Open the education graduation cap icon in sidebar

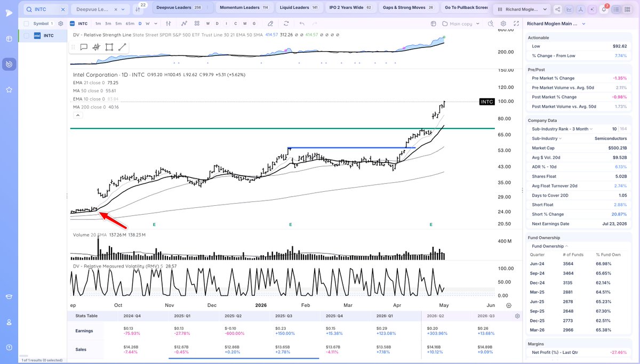click(9, 297)
